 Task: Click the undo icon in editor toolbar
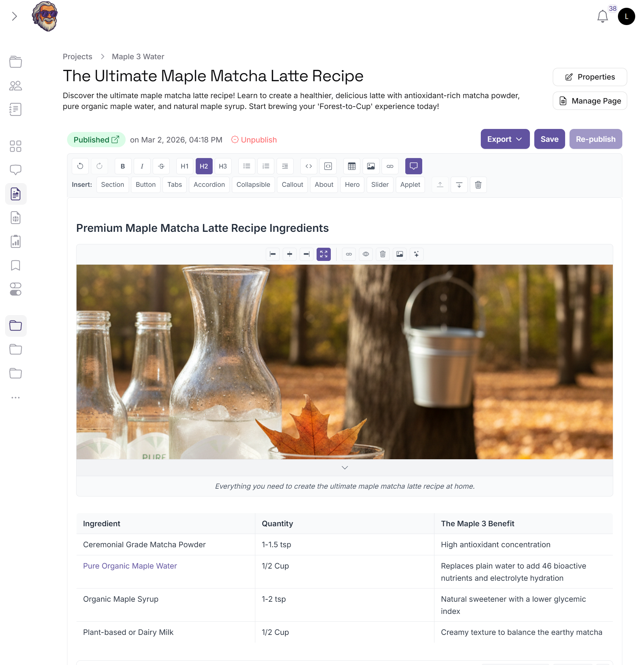point(80,166)
